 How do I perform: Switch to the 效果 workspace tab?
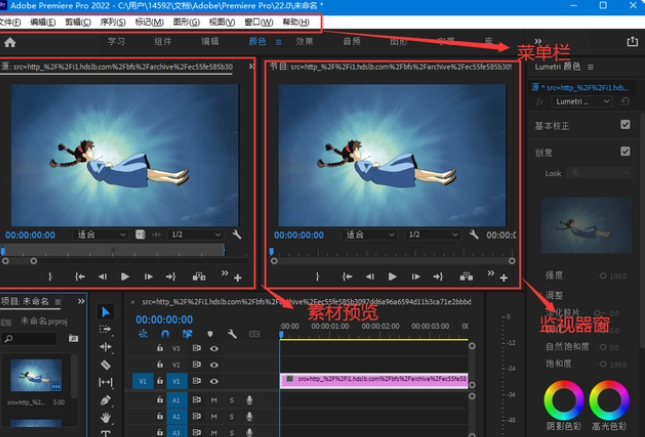click(304, 42)
